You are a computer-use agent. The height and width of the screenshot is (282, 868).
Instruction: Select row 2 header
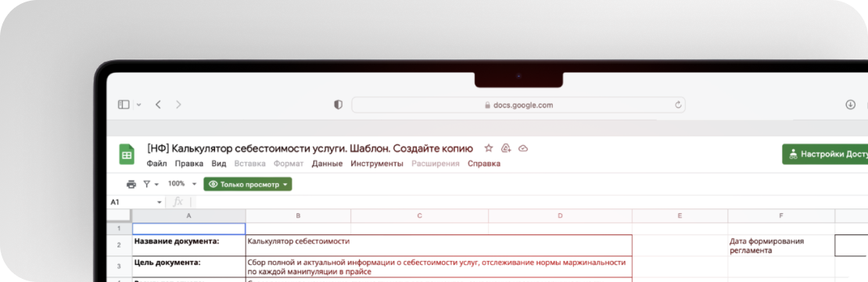pyautogui.click(x=119, y=245)
